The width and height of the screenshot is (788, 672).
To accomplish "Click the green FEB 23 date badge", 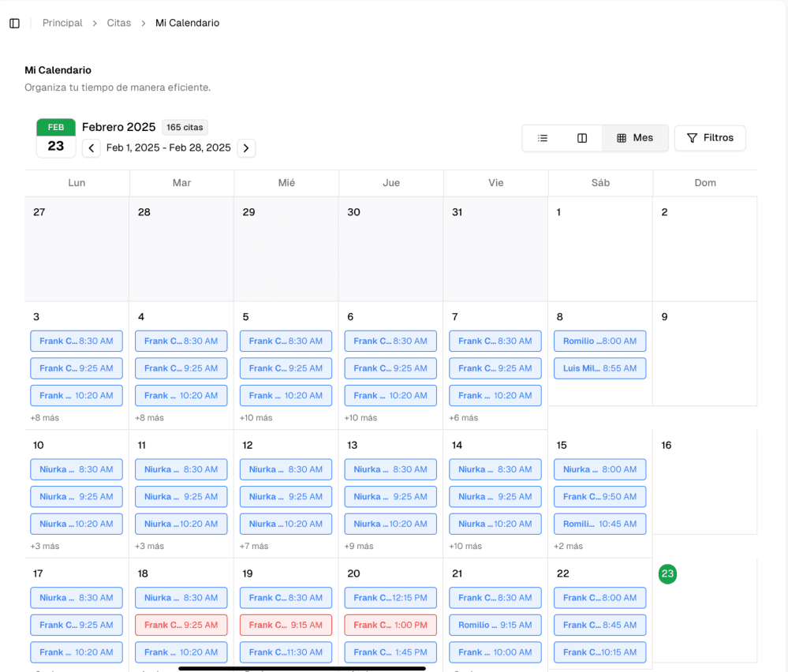I will tap(56, 138).
